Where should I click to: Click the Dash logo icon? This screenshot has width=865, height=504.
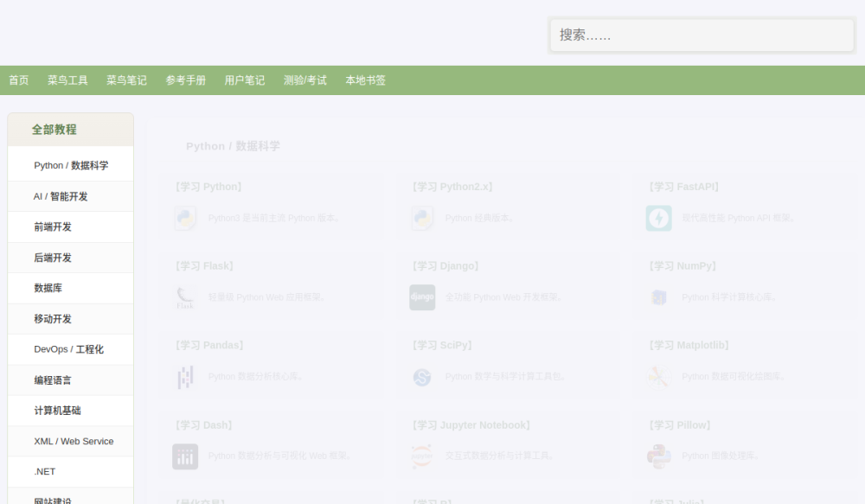click(185, 456)
